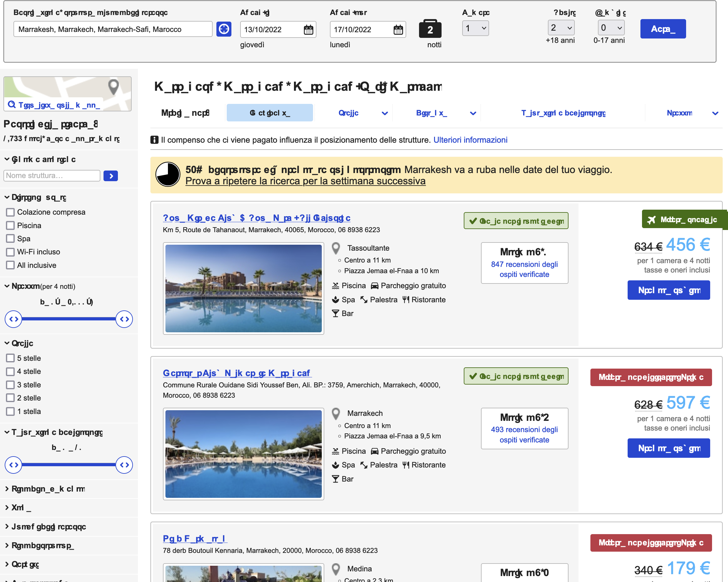Click the map magnifier search icon

[x=12, y=105]
